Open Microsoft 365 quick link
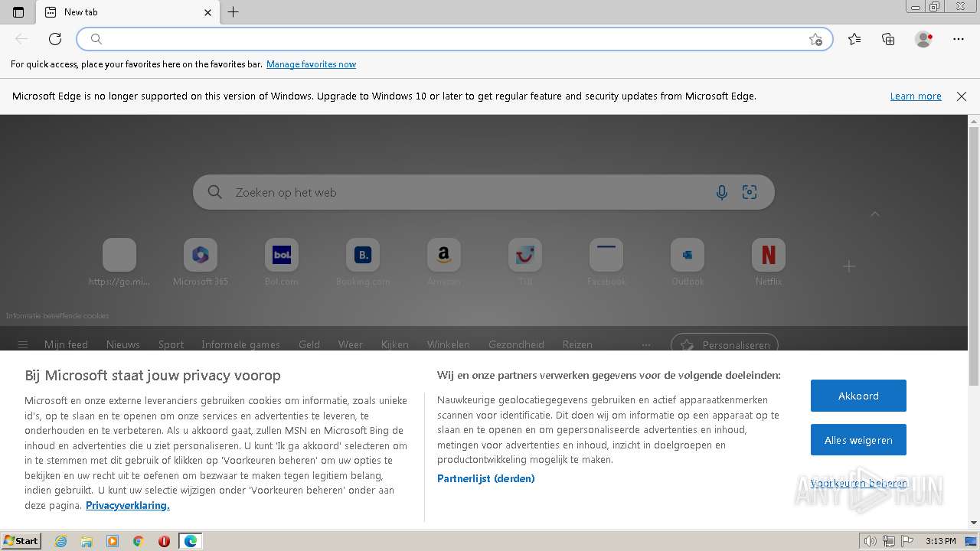 [x=201, y=262]
